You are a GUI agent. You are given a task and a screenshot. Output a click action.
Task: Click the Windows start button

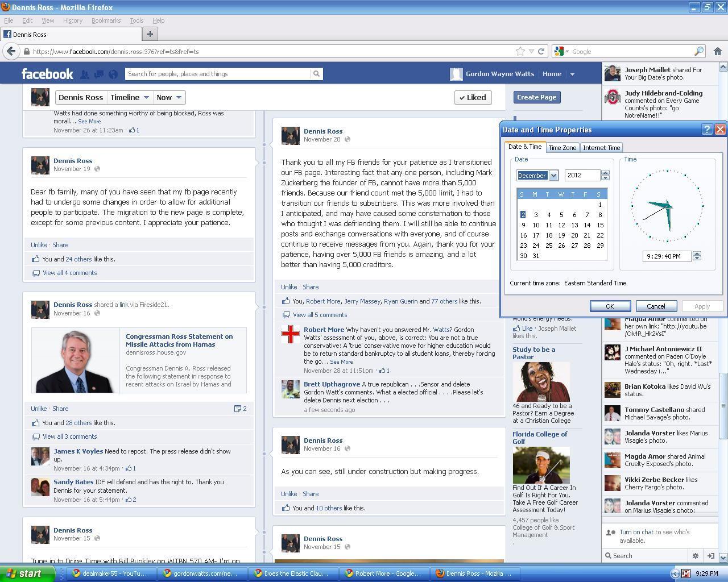click(x=27, y=573)
